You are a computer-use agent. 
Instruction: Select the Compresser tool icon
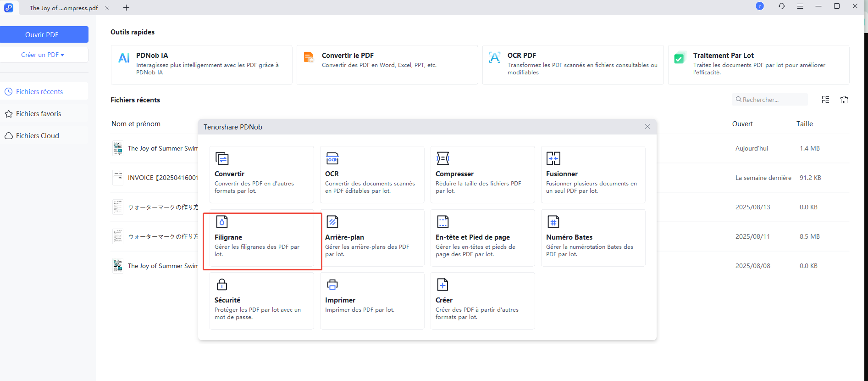(442, 159)
